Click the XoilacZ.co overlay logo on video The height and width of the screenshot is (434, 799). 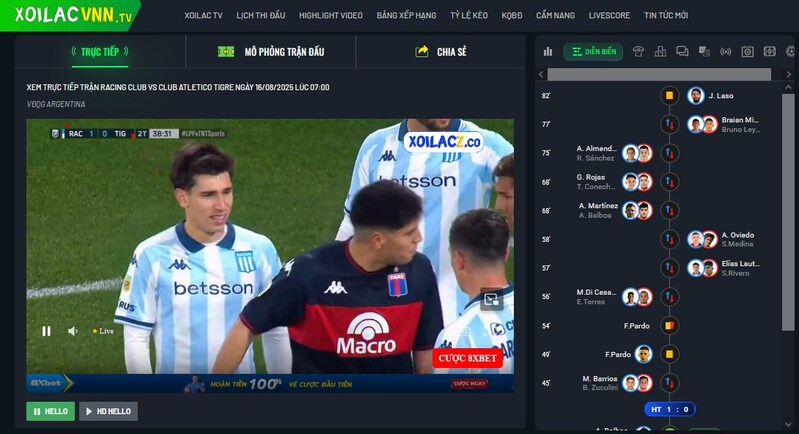coord(444,142)
